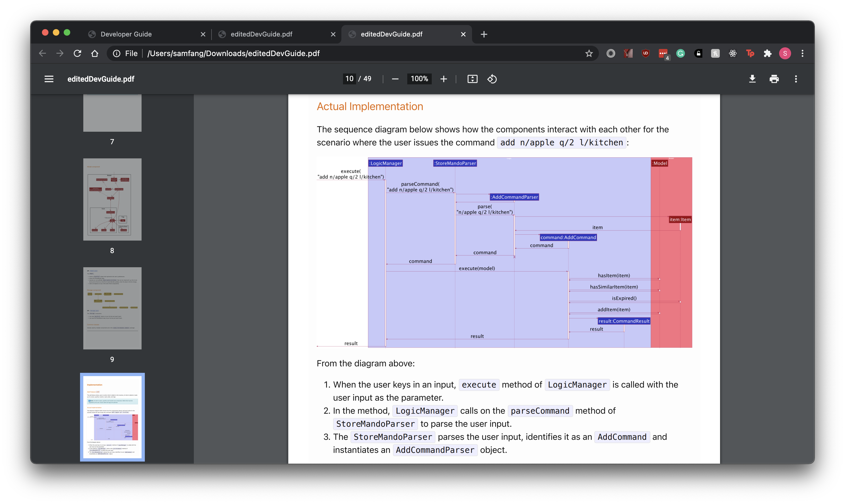Click the zoom out button
The height and width of the screenshot is (504, 845).
coord(396,79)
